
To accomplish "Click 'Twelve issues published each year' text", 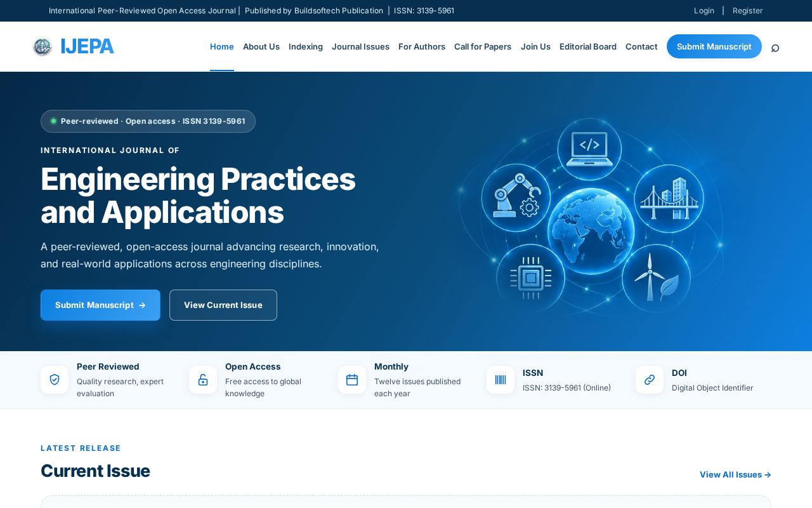I will [x=417, y=387].
